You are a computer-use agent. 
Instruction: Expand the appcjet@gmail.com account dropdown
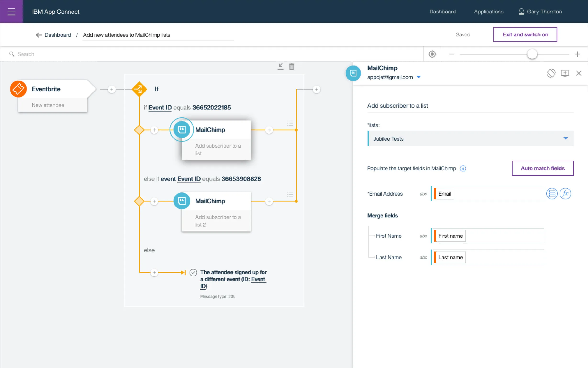(x=419, y=77)
